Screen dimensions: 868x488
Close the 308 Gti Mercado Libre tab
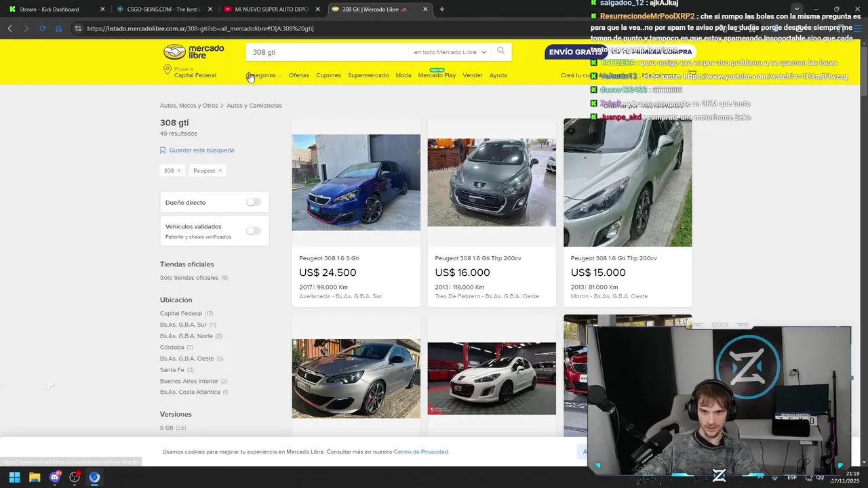click(425, 9)
